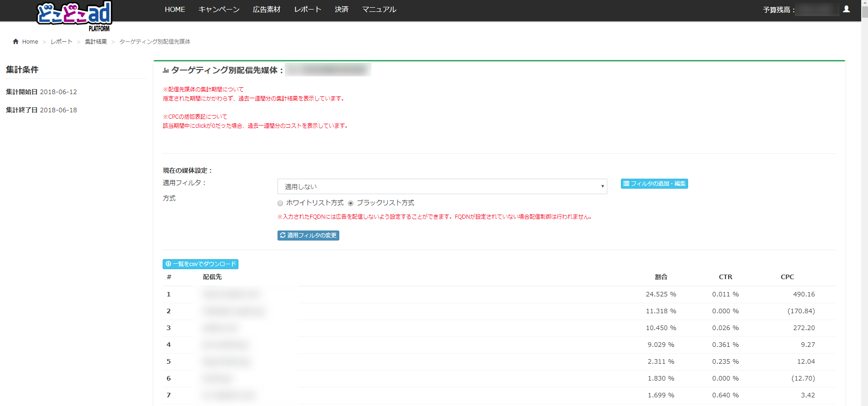Open the キャンペーン menu
868x406 pixels.
[x=219, y=10]
